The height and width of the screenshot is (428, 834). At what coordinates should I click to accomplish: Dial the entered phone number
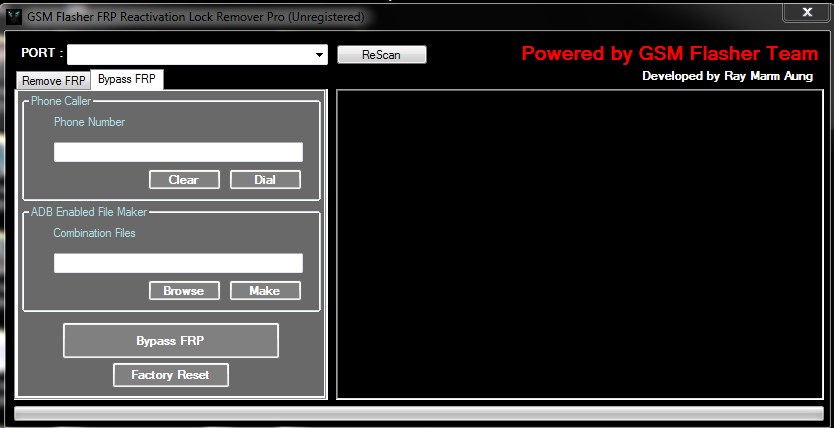click(265, 180)
